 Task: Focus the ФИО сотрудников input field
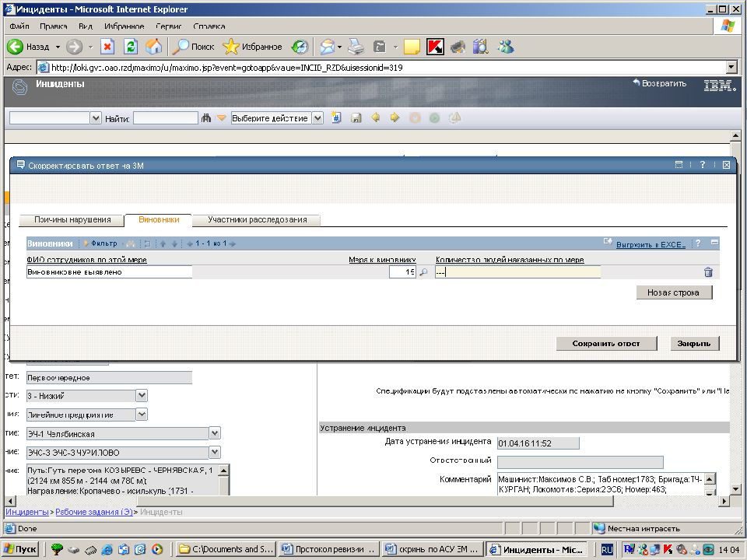[x=109, y=272]
